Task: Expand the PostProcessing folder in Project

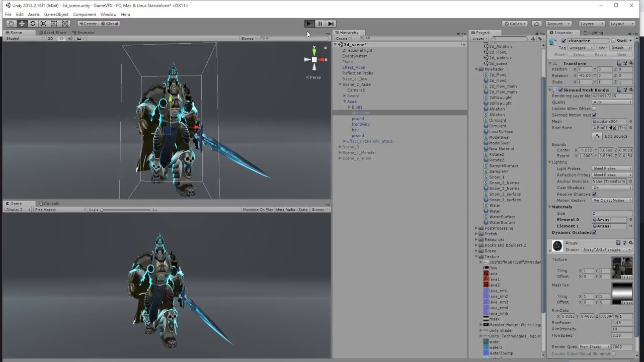Action: point(476,228)
